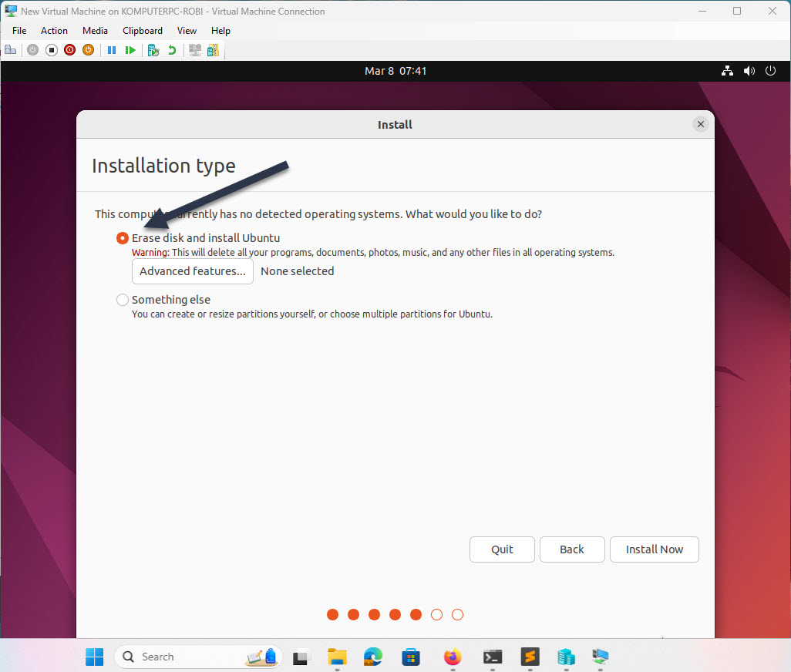Viewport: 791px width, 672px height.
Task: Open Ubuntu's power menu in the top bar
Action: click(771, 70)
